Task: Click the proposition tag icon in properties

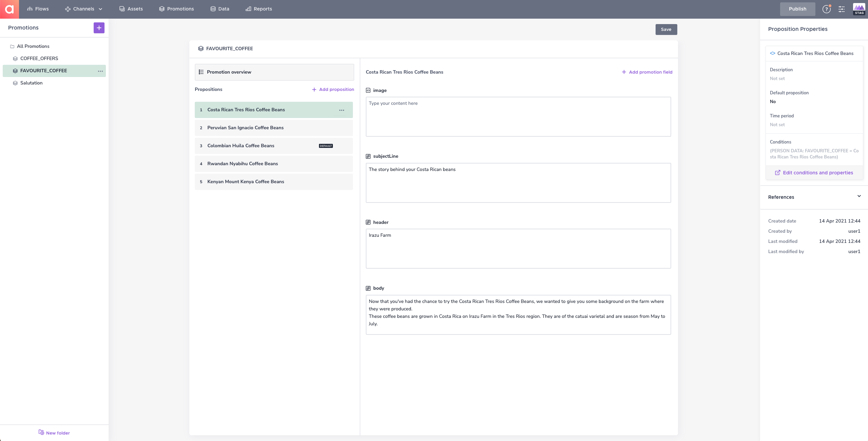Action: click(x=773, y=53)
